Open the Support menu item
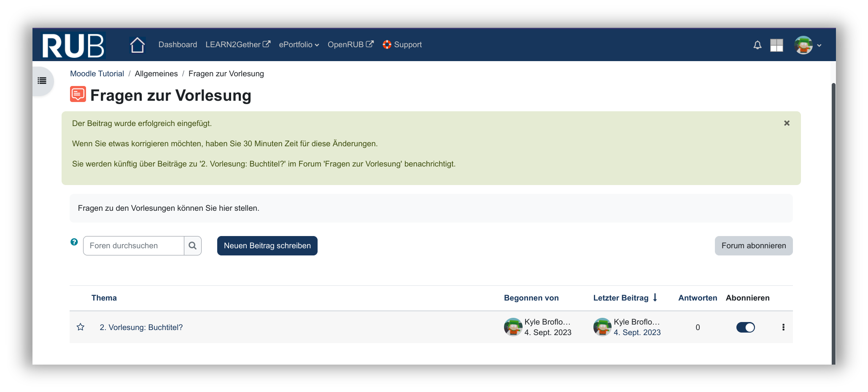 402,45
